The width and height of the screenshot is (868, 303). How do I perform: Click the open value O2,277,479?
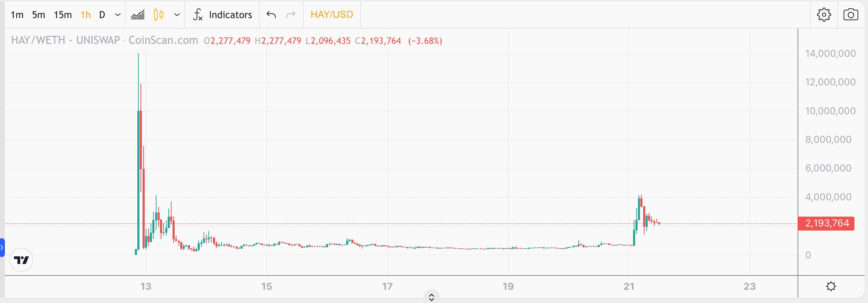(x=227, y=41)
